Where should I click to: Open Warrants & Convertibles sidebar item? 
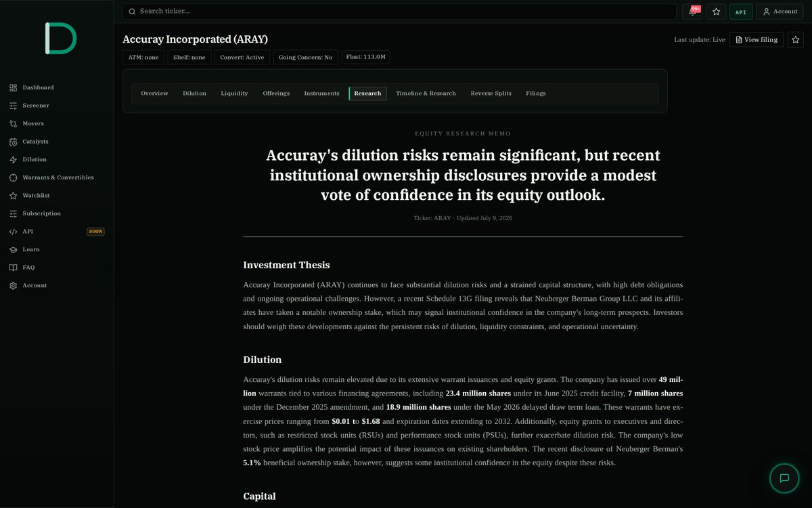(x=57, y=177)
